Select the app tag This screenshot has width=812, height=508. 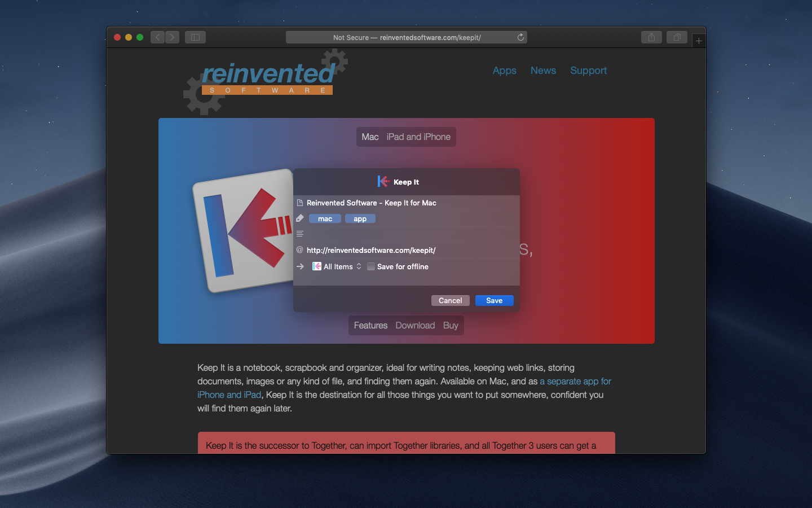pyautogui.click(x=360, y=218)
